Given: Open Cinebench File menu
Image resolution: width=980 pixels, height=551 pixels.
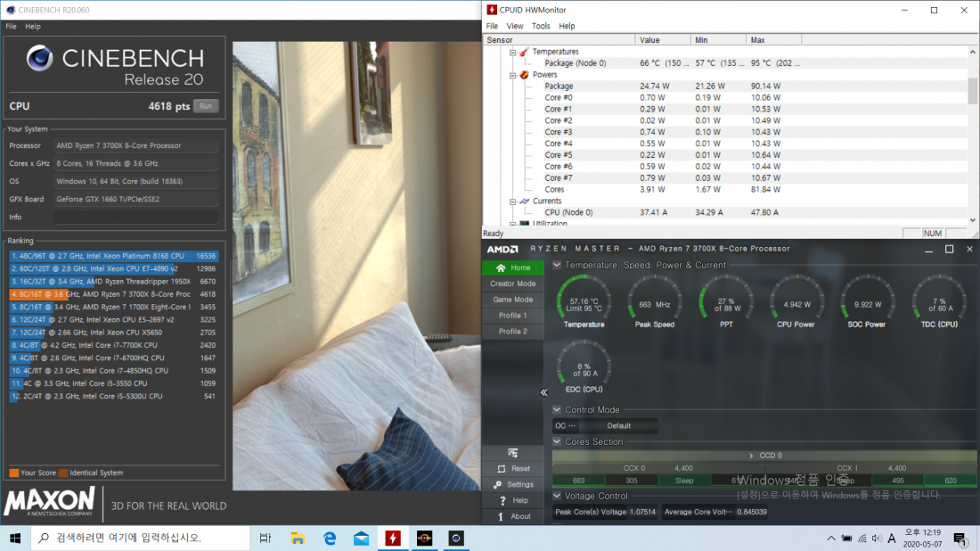Looking at the screenshot, I should tap(12, 26).
